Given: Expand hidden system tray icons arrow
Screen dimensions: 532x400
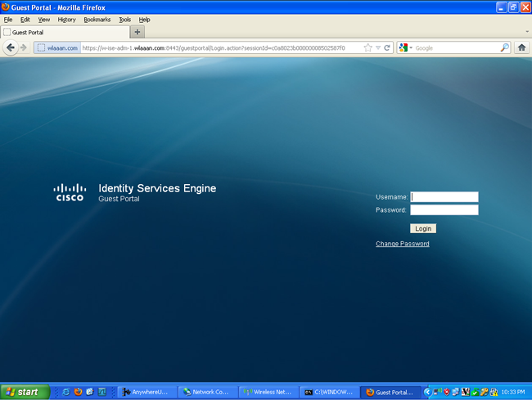Looking at the screenshot, I should pyautogui.click(x=427, y=392).
